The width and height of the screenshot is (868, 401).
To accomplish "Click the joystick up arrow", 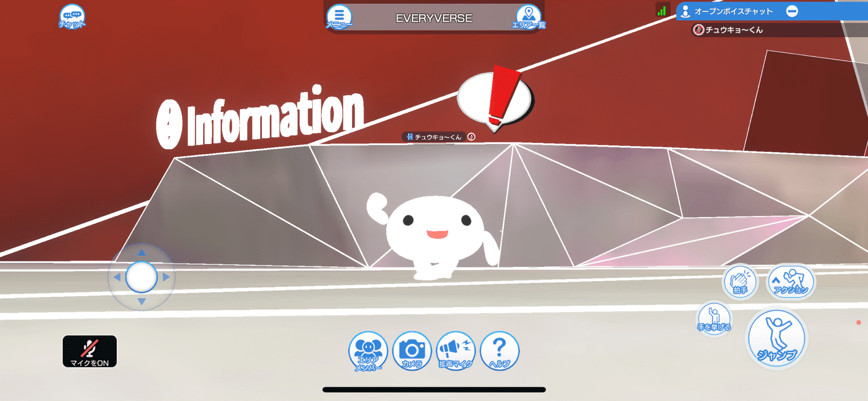I will click(x=142, y=253).
